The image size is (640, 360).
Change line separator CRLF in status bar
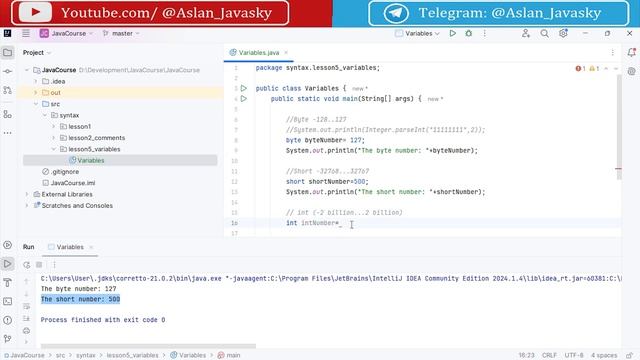549,356
